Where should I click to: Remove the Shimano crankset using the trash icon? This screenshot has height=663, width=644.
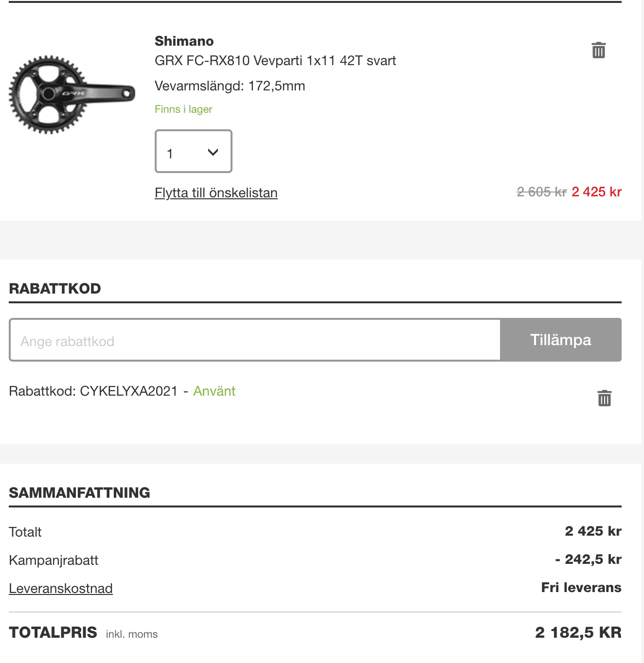(x=598, y=50)
